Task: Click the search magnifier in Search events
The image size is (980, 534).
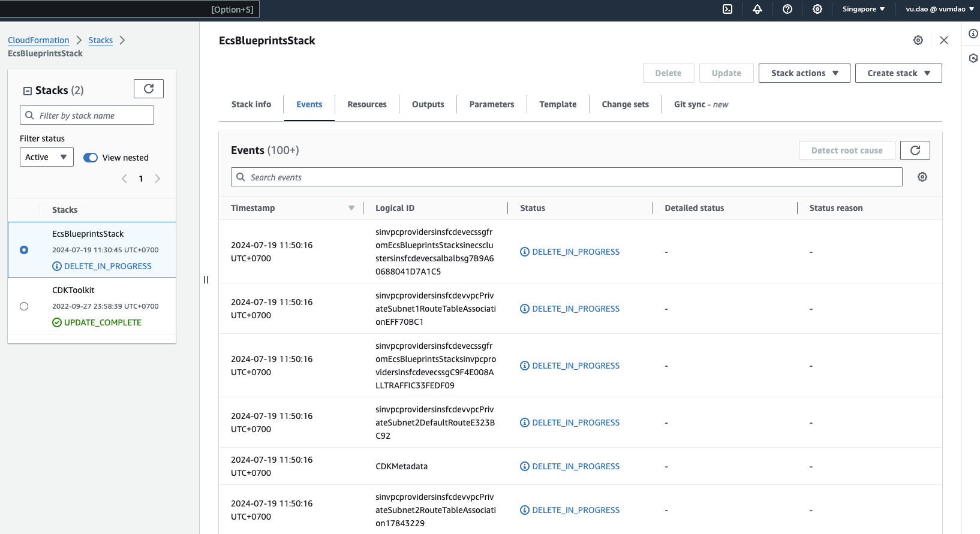Action: click(241, 177)
